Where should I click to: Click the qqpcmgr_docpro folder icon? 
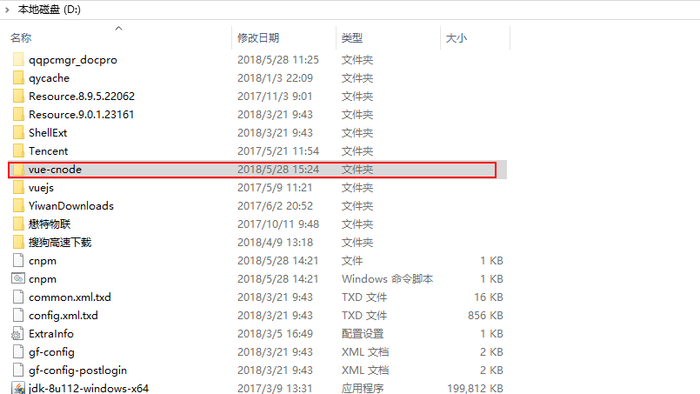18,59
